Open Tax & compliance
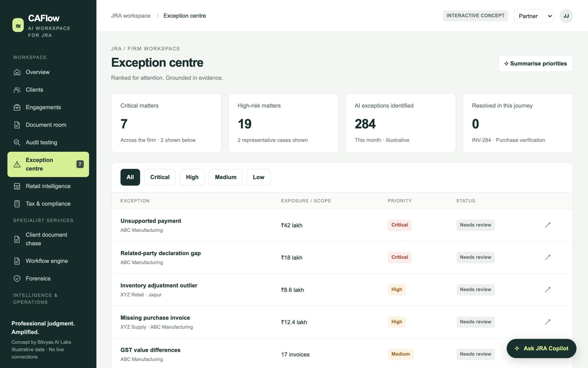588x368 pixels. point(48,204)
